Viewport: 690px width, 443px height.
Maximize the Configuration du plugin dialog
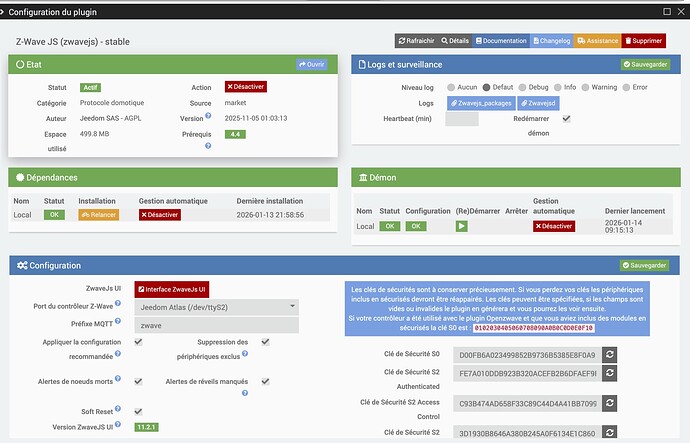[x=667, y=11]
